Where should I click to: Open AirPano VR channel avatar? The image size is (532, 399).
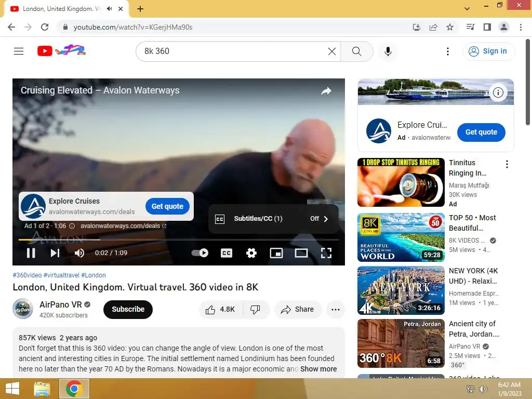(23, 309)
